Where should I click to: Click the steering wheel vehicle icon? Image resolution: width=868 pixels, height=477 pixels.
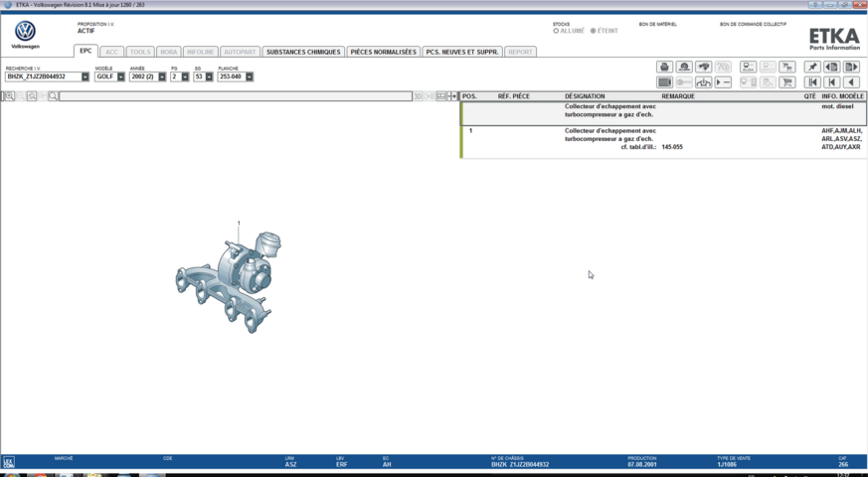[x=704, y=82]
